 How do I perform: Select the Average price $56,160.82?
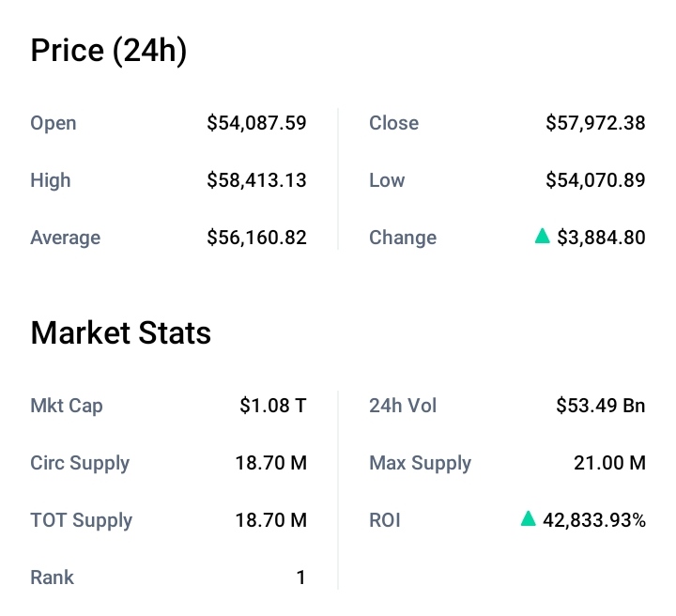click(x=256, y=238)
